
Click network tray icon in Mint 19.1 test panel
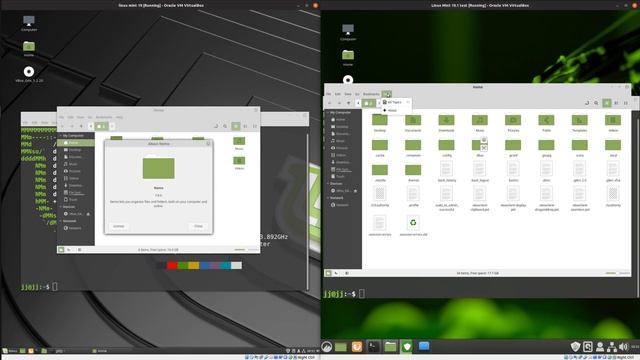[x=612, y=347]
